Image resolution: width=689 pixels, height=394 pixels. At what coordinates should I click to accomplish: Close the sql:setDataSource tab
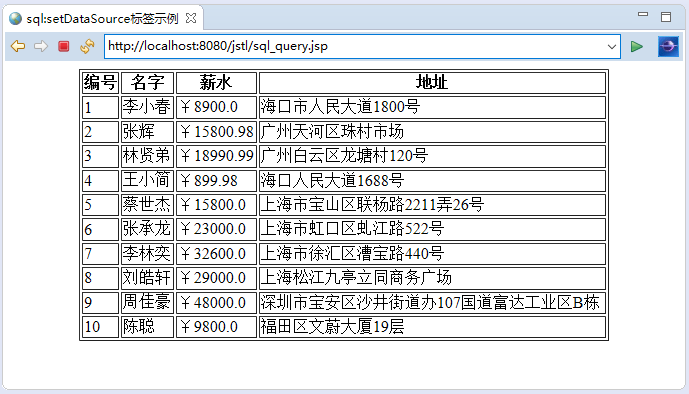(191, 18)
